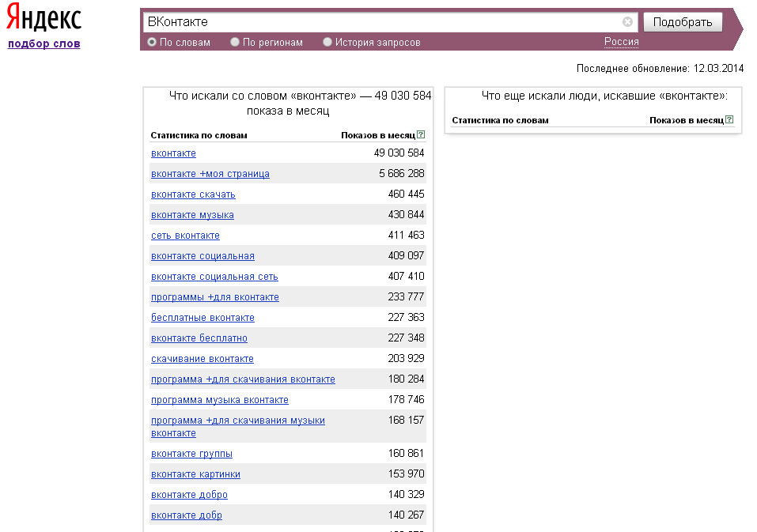Click right panel 'Статистика по словам' header
Screen dimensions: 757x532
[500, 121]
